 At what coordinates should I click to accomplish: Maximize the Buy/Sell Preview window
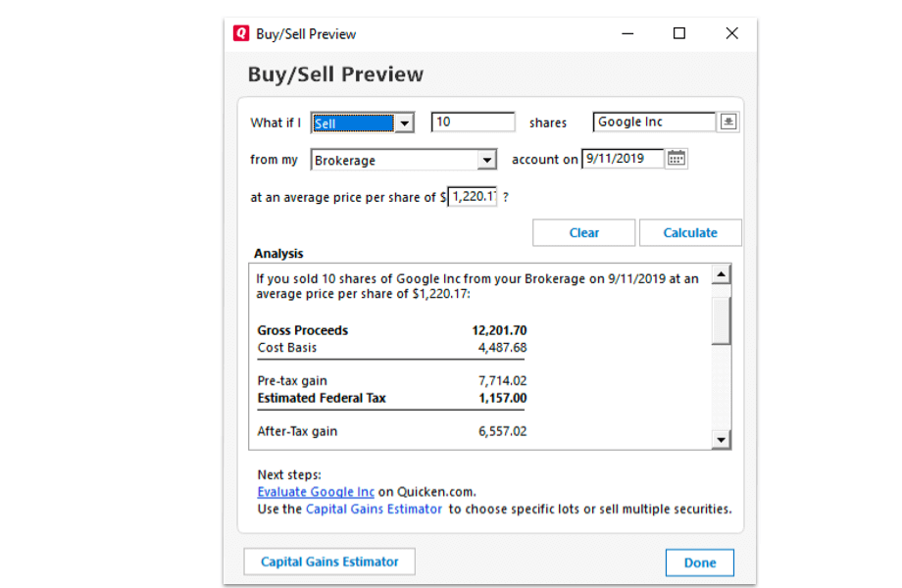[x=679, y=33]
